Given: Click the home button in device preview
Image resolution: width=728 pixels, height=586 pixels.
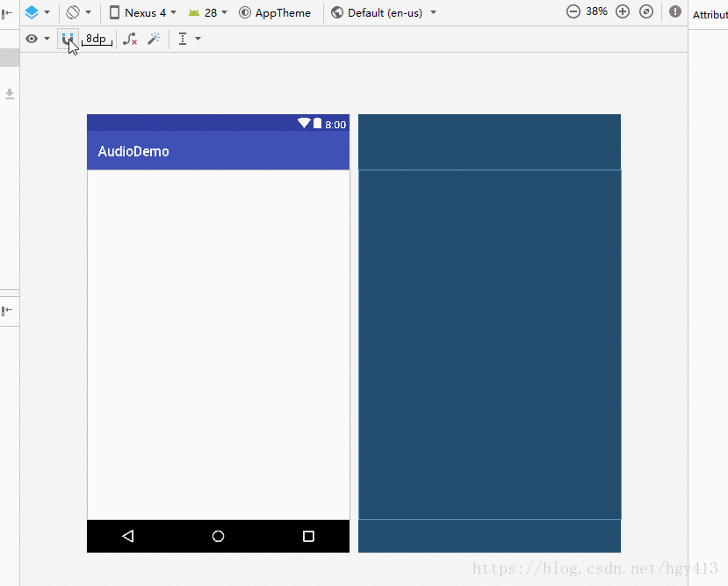Looking at the screenshot, I should point(218,536).
